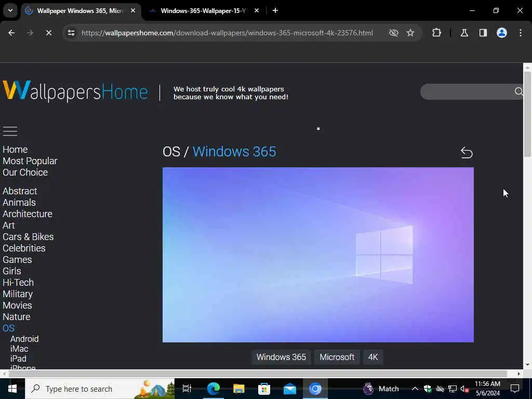Click the Microsoft tag button
This screenshot has width=532, height=399.
pyautogui.click(x=337, y=357)
